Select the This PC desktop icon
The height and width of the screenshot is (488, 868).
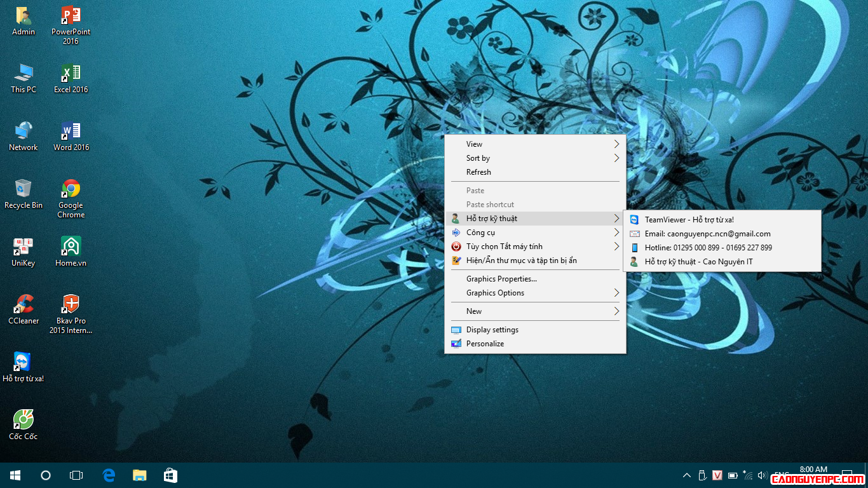click(x=24, y=79)
